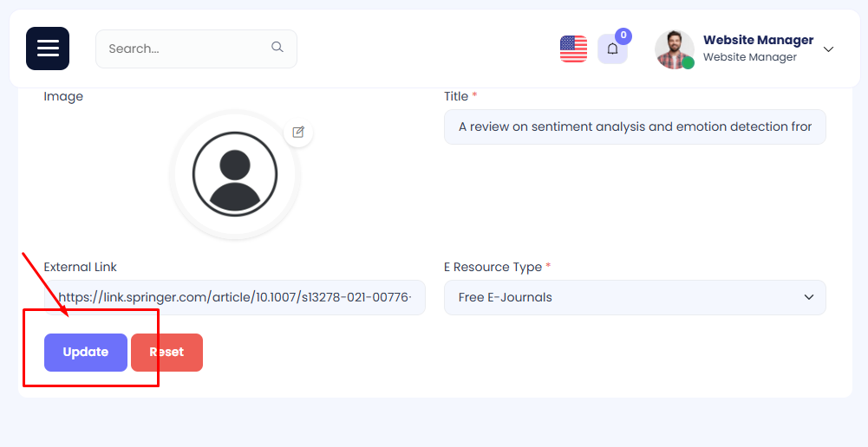The image size is (868, 447).
Task: Click the green online status dot
Action: (x=689, y=63)
